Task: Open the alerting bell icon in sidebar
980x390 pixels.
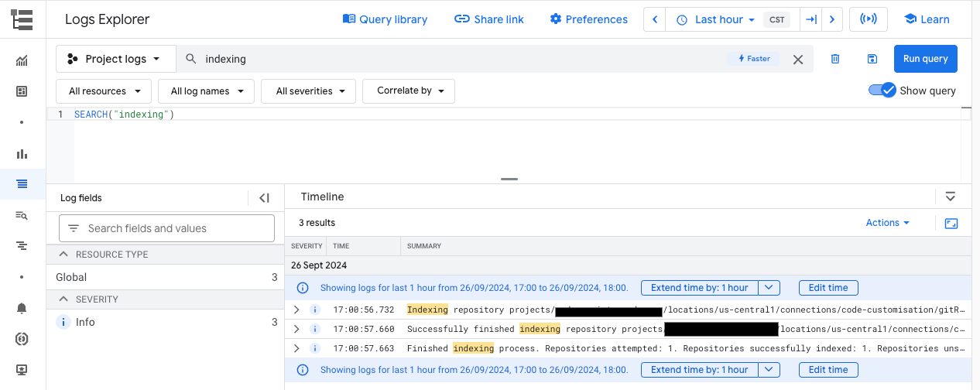Action: click(x=22, y=308)
